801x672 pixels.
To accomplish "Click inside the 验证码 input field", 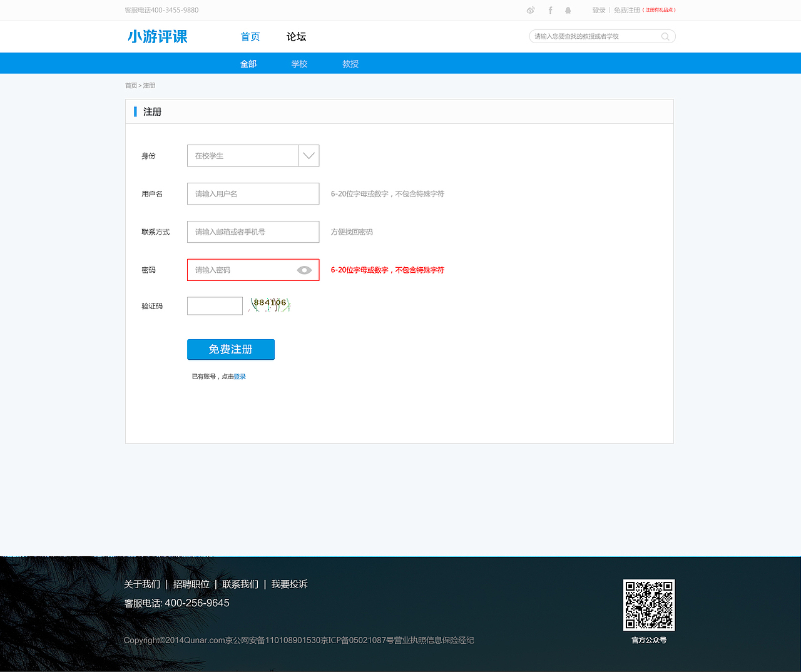I will point(215,305).
